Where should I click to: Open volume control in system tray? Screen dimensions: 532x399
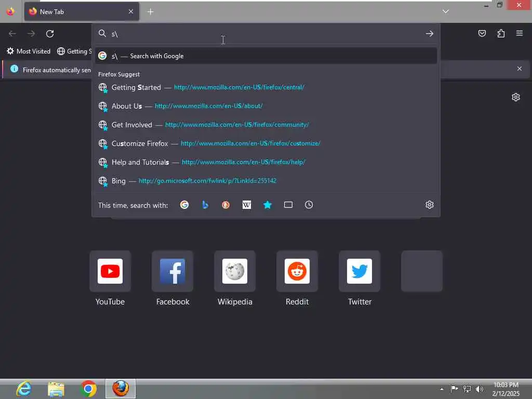480,389
